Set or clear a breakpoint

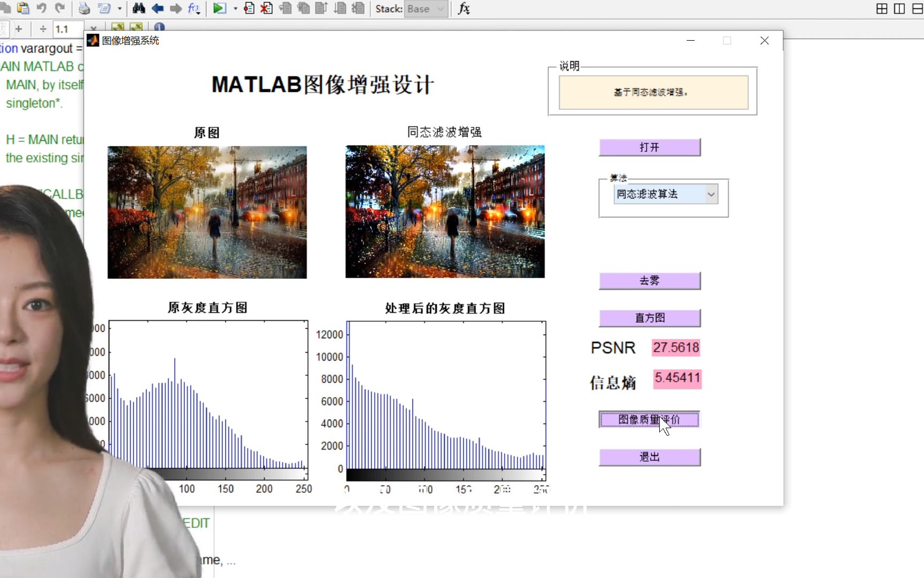(x=249, y=9)
